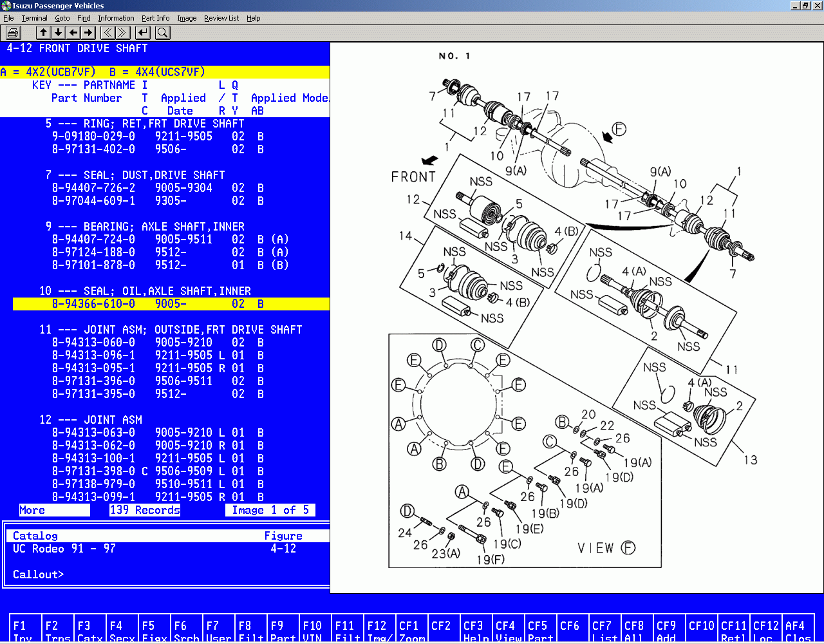This screenshot has height=644, width=824.
Task: Open the Part Info menu
Action: 156,18
